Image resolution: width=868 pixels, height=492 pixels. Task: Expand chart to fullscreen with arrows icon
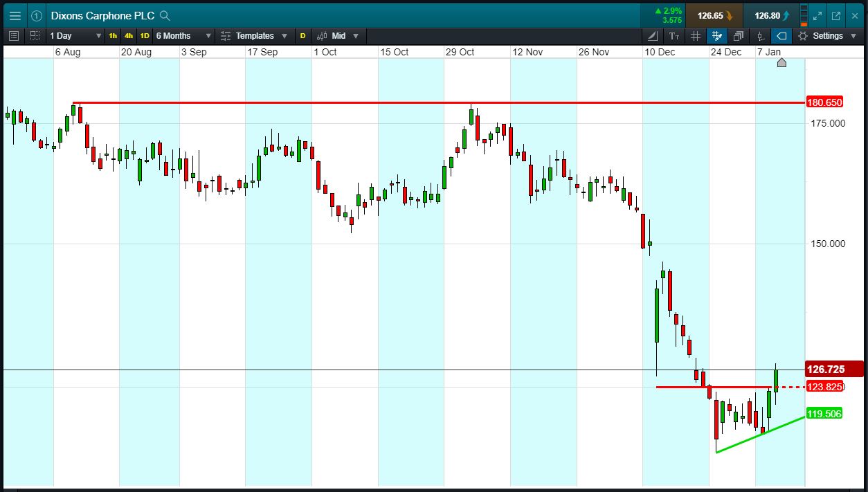[x=817, y=15]
